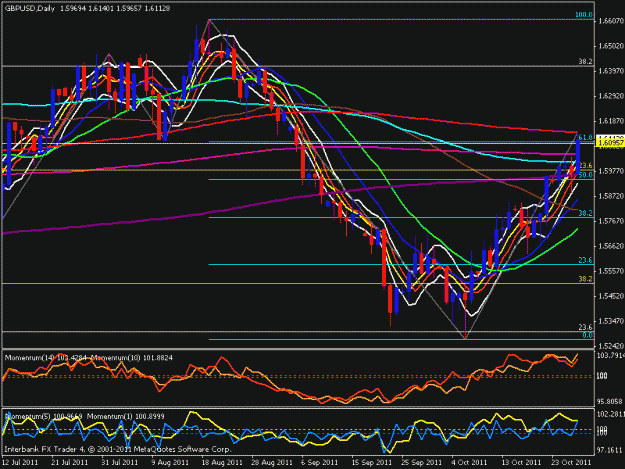
Task: Click the cyan 0.0 Fibonacci label
Action: [588, 335]
